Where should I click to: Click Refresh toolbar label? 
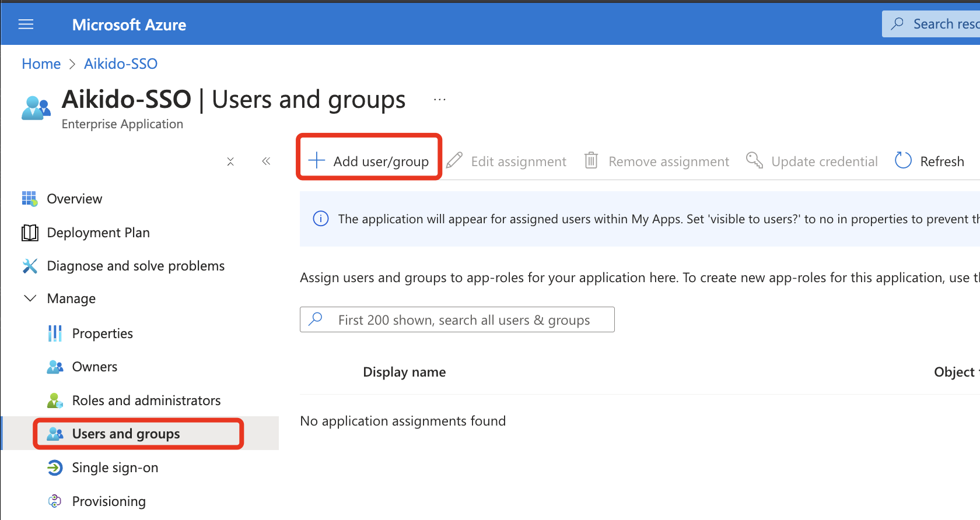click(942, 161)
